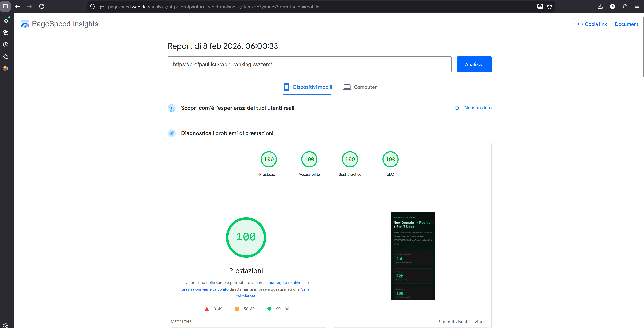This screenshot has width=644, height=328.
Task: Click the Analizza button
Action: pos(474,64)
